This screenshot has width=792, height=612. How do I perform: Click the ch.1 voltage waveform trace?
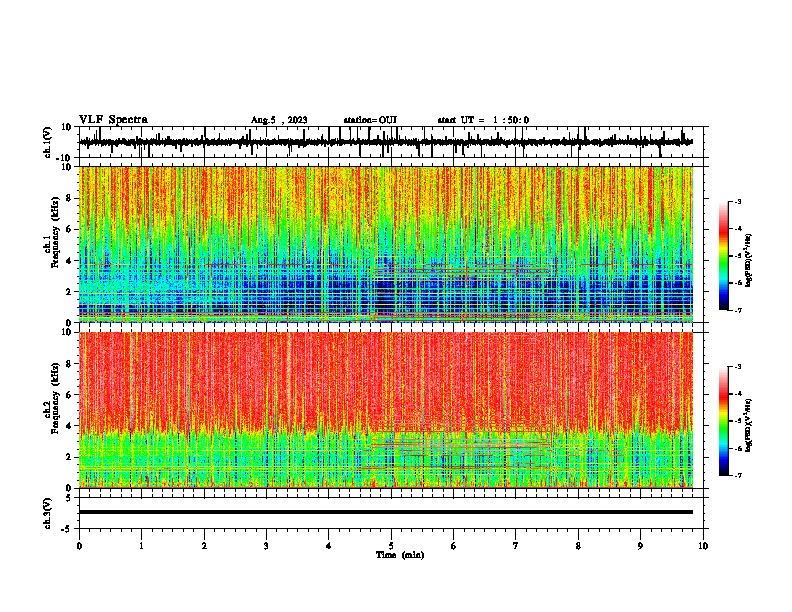(385, 142)
